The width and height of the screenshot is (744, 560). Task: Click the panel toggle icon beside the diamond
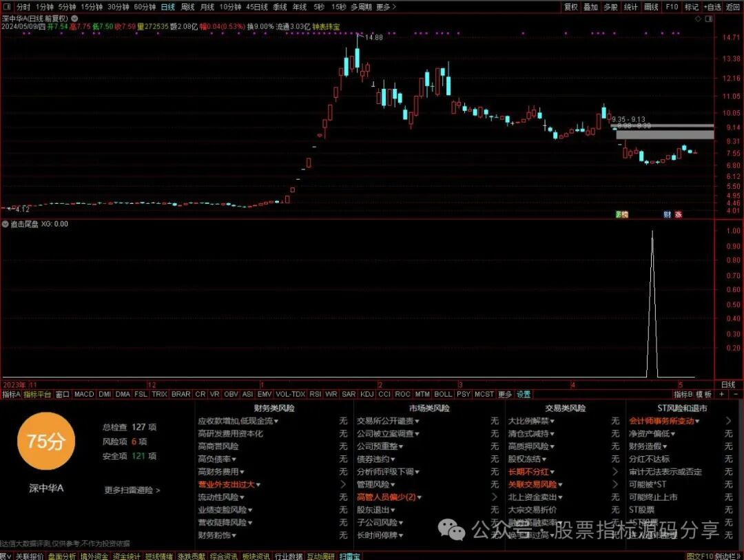coord(709,19)
